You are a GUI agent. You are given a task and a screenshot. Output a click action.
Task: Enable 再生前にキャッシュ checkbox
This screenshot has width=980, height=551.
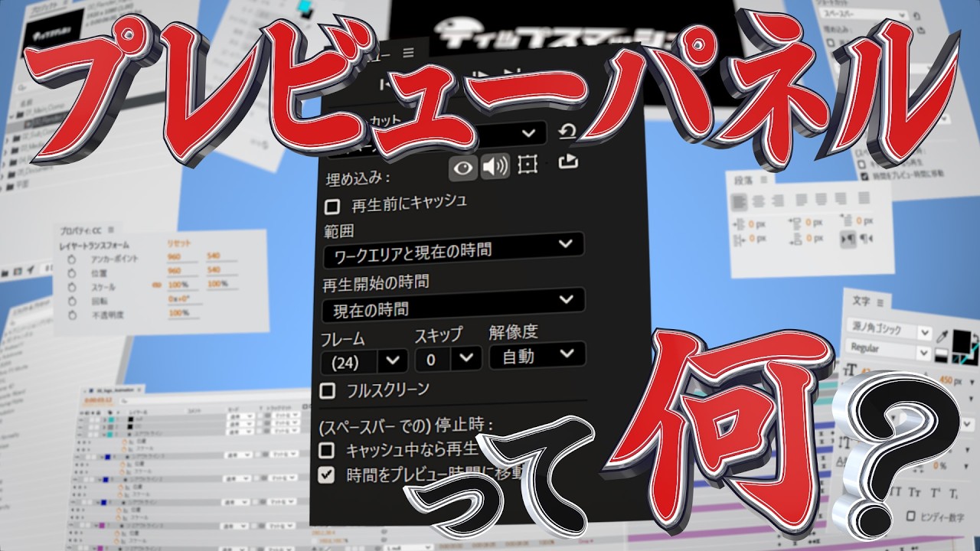(x=332, y=207)
